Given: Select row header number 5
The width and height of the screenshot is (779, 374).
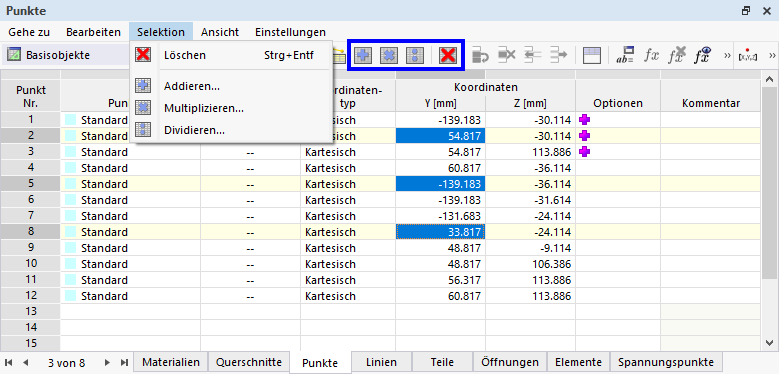Looking at the screenshot, I should pos(30,184).
